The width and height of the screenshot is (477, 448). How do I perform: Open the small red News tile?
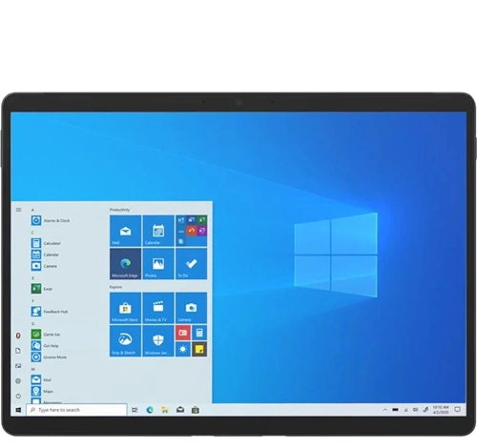(183, 333)
